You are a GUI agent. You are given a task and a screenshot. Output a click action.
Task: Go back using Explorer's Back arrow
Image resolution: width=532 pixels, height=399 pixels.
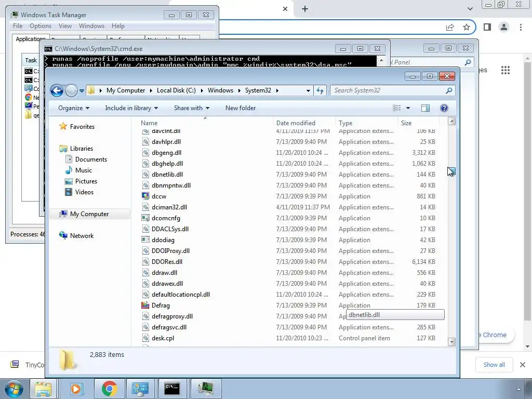coord(57,90)
